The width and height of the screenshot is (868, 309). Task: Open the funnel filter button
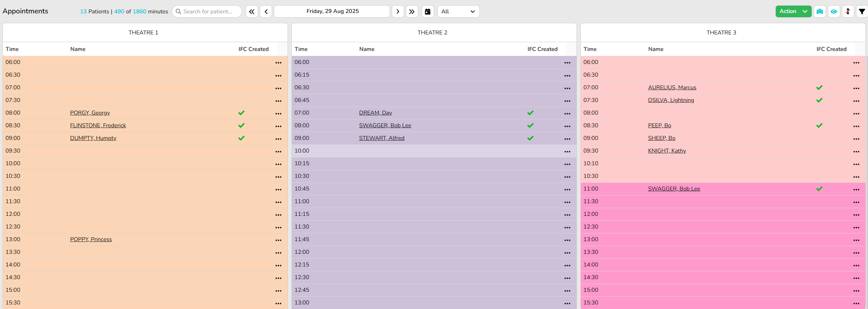pyautogui.click(x=862, y=11)
